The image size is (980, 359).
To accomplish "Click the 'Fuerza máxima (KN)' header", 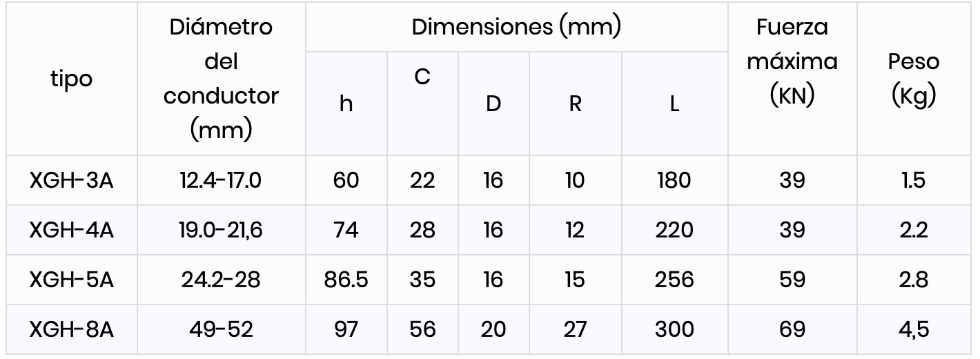I will click(792, 79).
